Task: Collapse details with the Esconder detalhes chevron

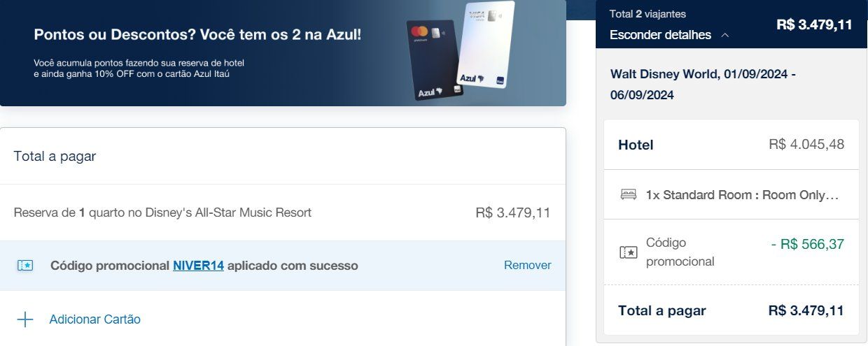Action: tap(724, 35)
